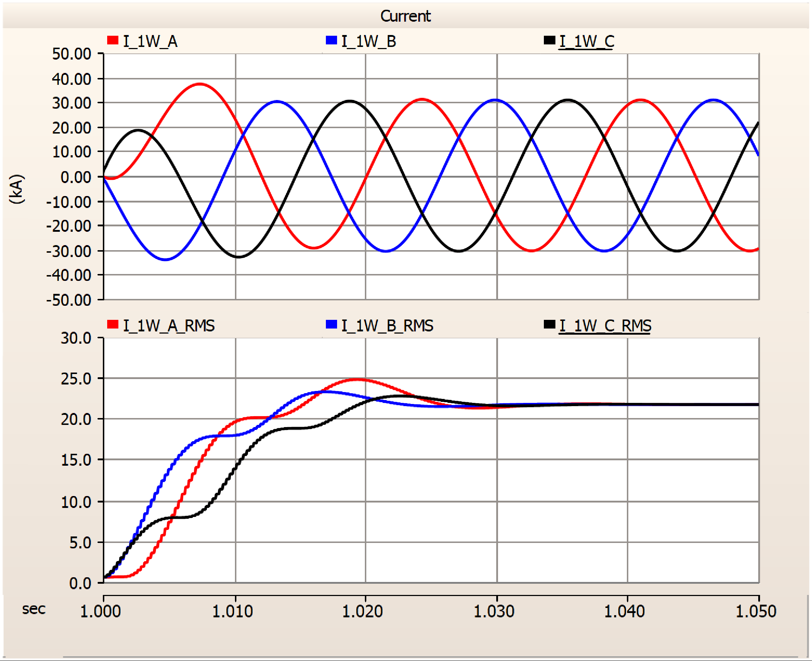Select the I_1W_B_RMS curve label
812x661 pixels.
387,326
